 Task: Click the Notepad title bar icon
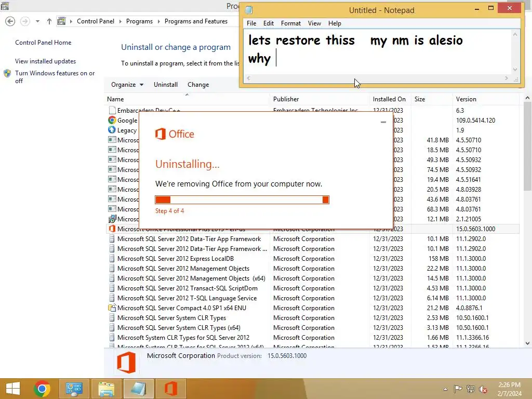tap(249, 10)
